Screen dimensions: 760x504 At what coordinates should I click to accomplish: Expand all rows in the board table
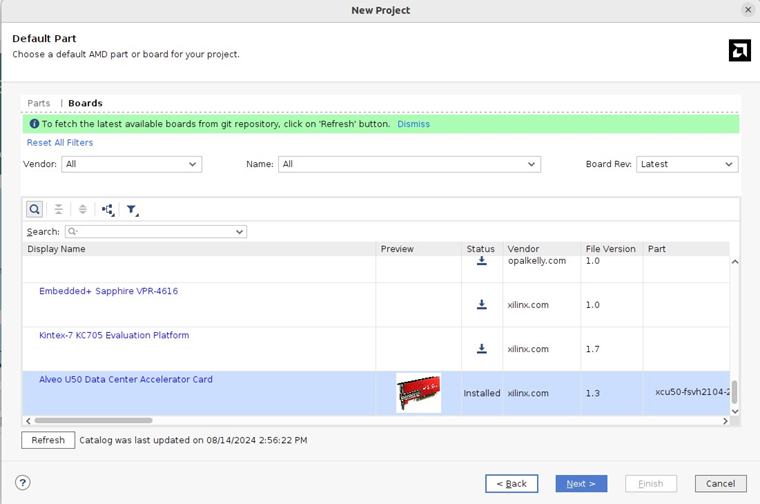(x=82, y=209)
